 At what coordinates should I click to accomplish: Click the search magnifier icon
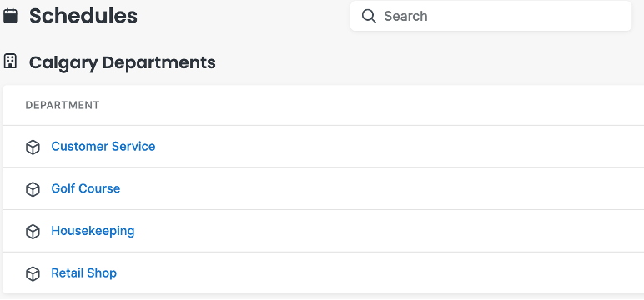(x=369, y=16)
